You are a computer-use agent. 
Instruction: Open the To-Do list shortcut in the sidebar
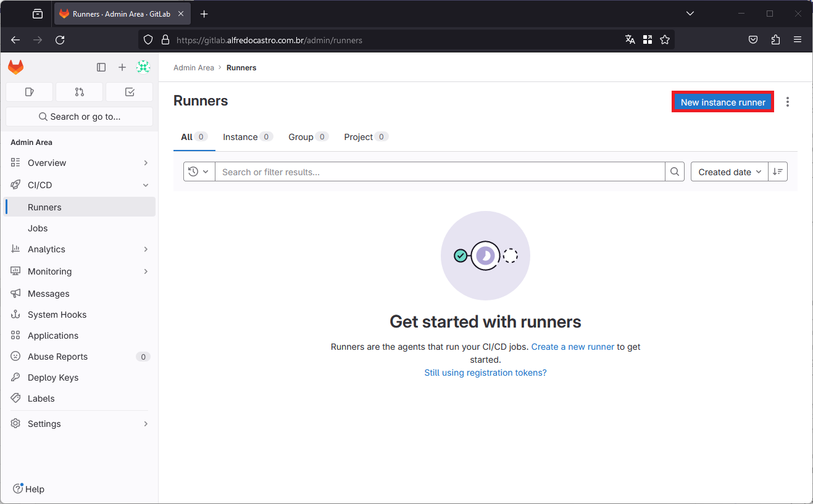pyautogui.click(x=130, y=92)
